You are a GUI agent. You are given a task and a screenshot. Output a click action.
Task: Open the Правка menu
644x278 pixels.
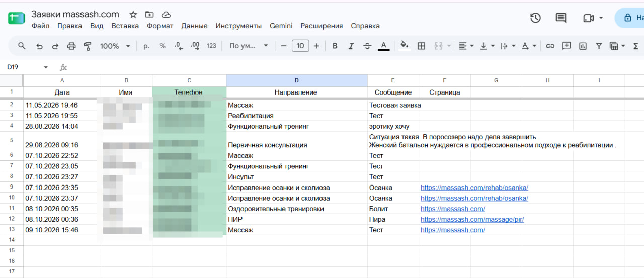pyautogui.click(x=70, y=26)
